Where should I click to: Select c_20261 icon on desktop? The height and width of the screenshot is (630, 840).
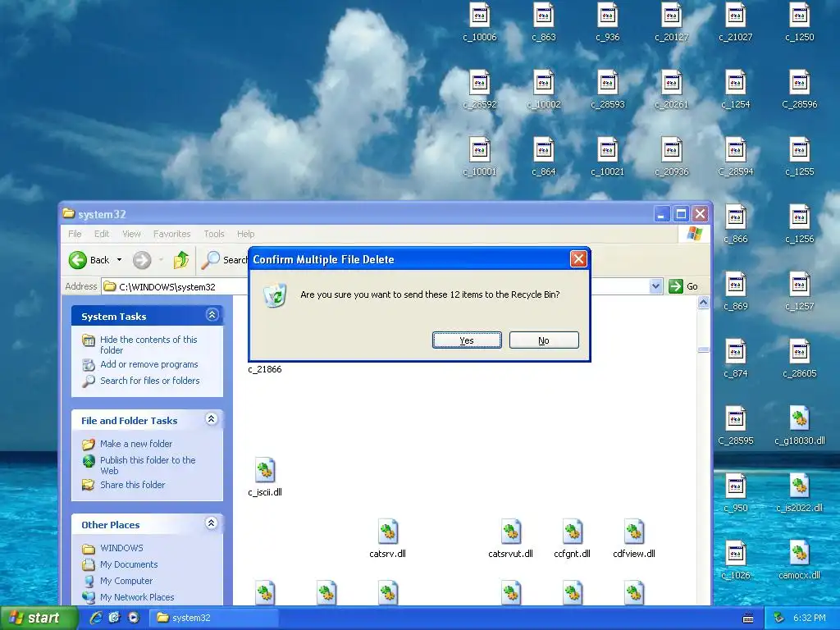point(672,83)
